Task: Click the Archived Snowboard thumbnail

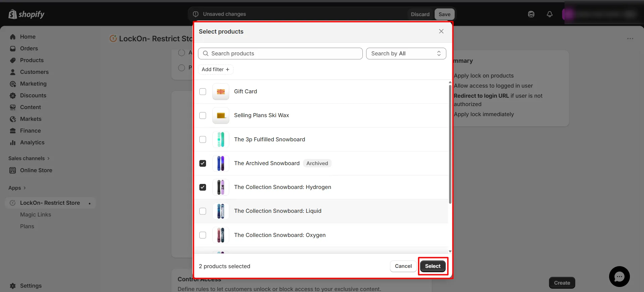Action: click(221, 163)
